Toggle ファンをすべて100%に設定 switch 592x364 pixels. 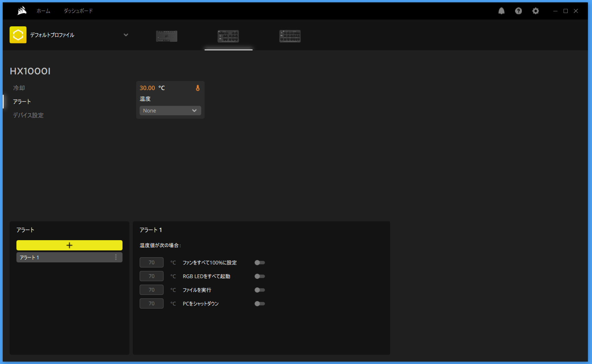tap(260, 262)
